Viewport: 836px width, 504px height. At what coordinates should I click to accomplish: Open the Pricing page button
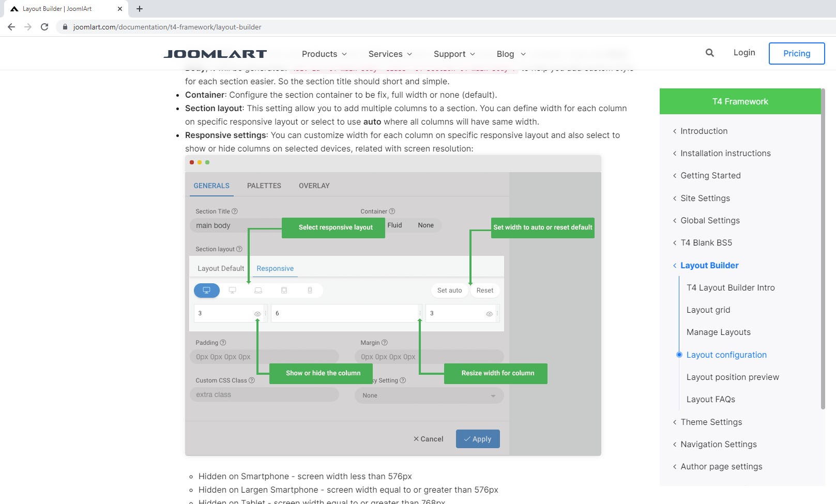797,54
